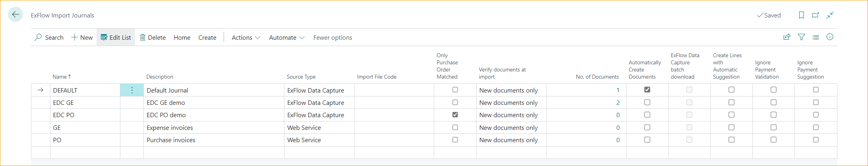Click the Search button label
868x166 pixels.
[54, 37]
